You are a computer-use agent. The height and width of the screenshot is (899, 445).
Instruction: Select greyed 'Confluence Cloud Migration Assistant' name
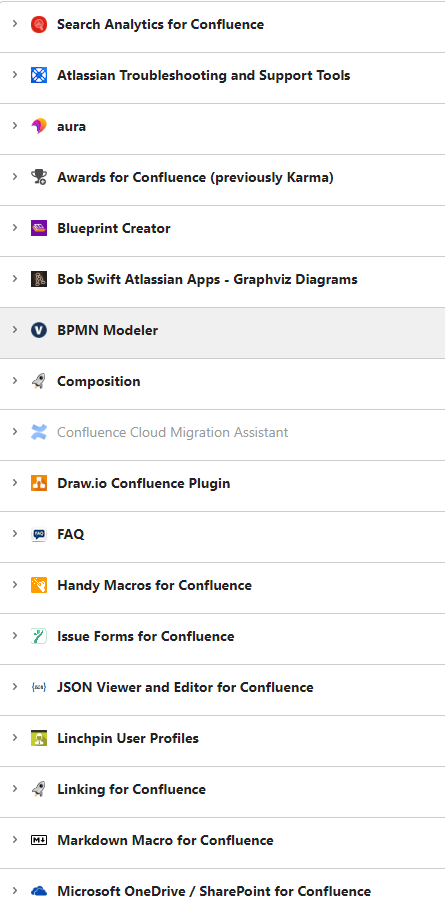pos(173,432)
